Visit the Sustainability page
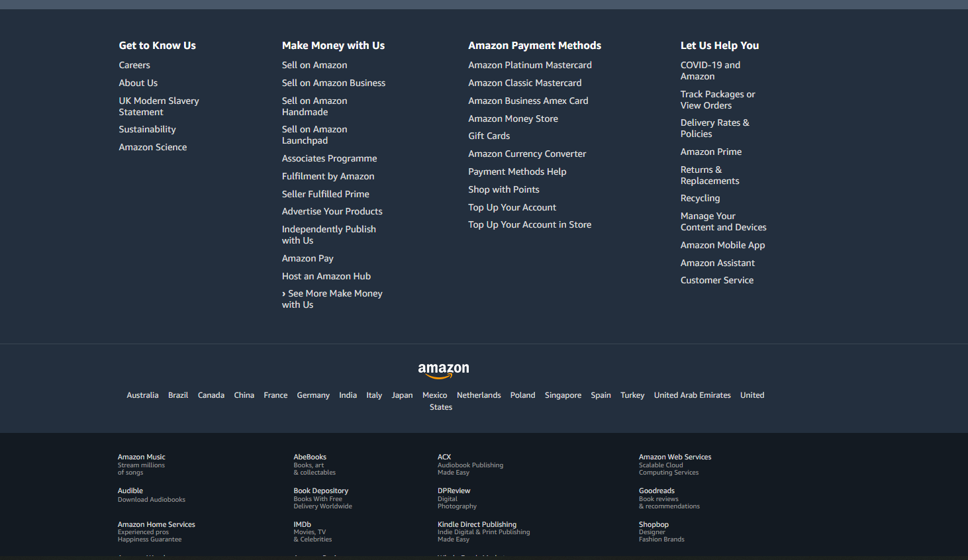Image resolution: width=968 pixels, height=560 pixels. click(x=148, y=129)
